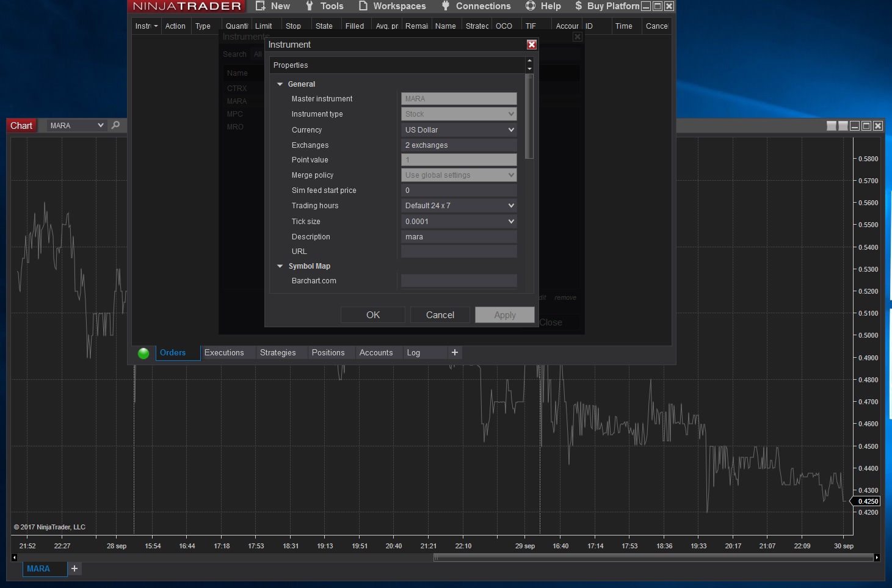The width and height of the screenshot is (892, 588).
Task: Open the Trading hours dropdown
Action: pos(459,206)
